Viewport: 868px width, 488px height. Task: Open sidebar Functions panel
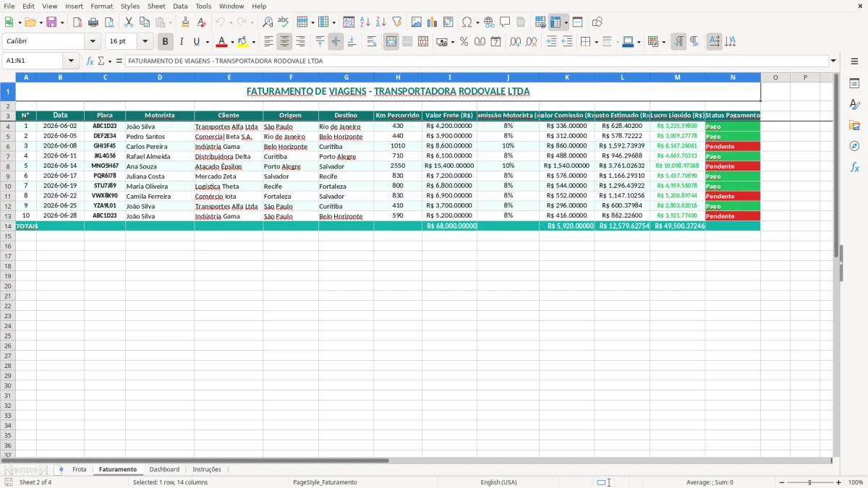point(854,168)
